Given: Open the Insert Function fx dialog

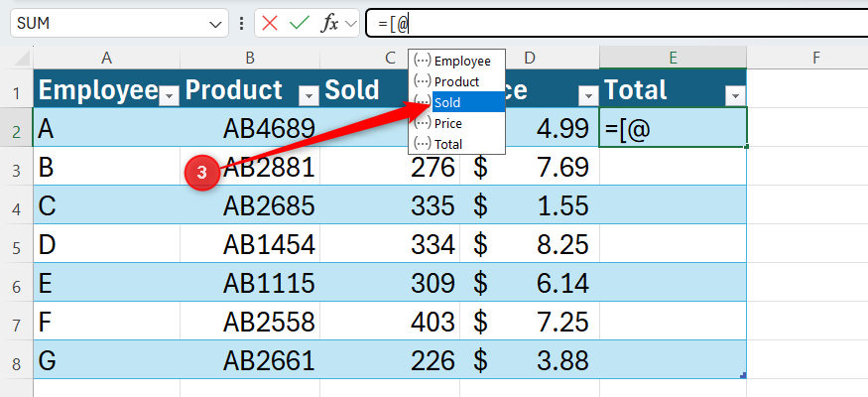Looking at the screenshot, I should (x=330, y=23).
